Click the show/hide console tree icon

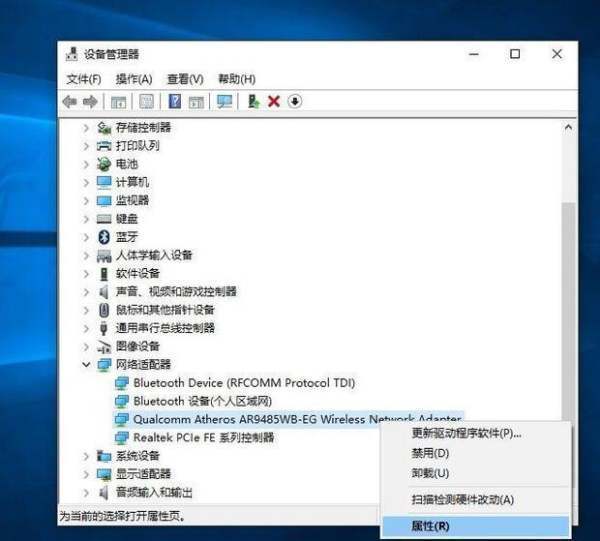(x=118, y=102)
